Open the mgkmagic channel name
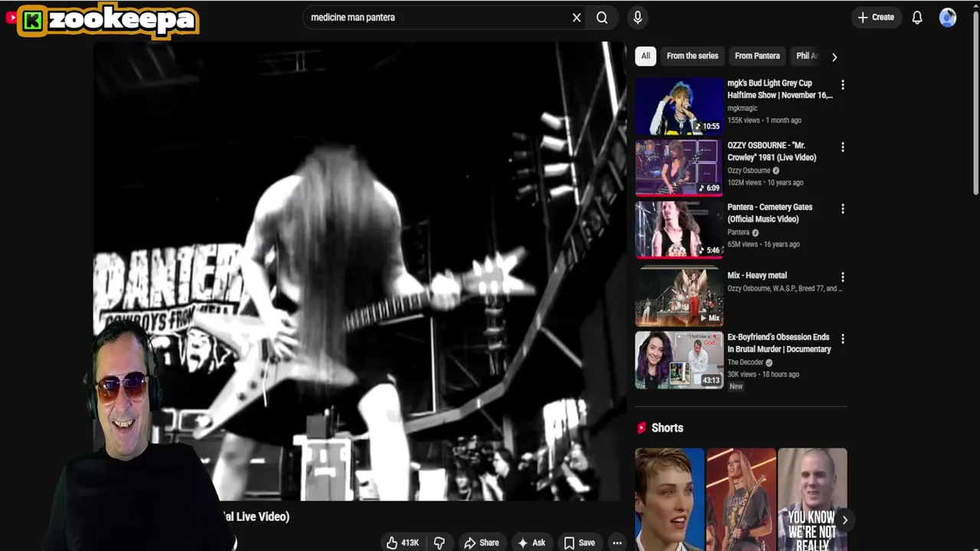Screen dimensions: 980x551 [x=743, y=109]
